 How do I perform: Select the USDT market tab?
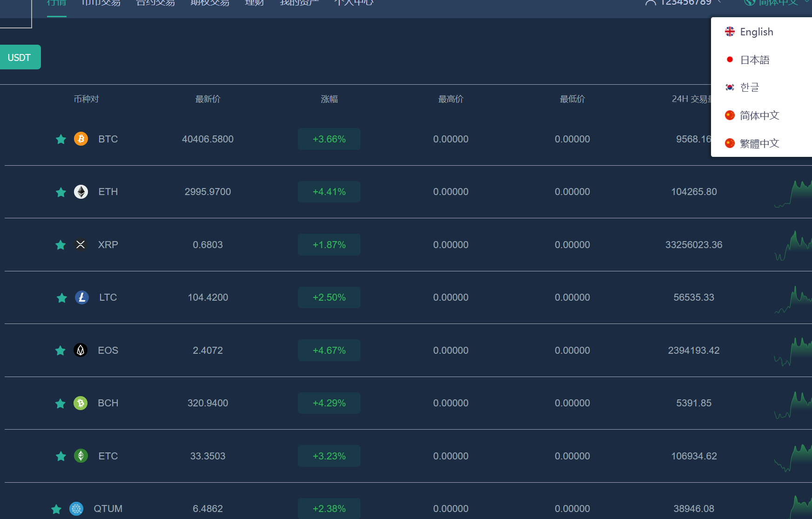tap(20, 57)
